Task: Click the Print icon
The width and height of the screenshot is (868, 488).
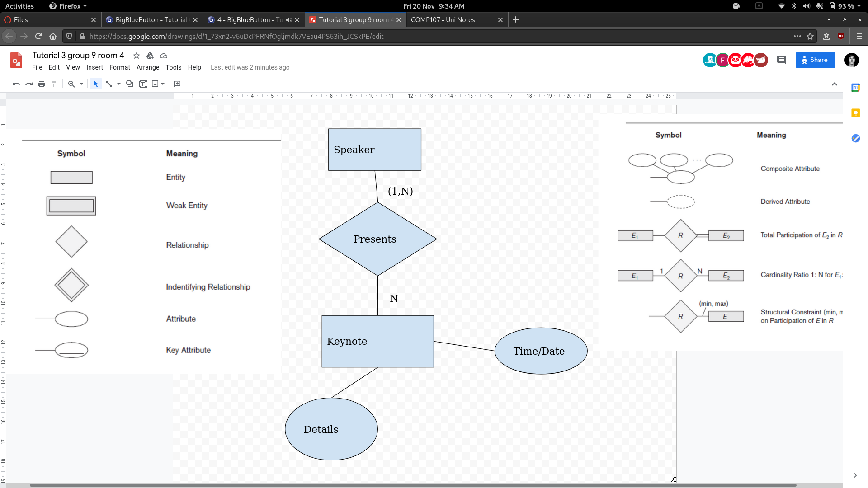Action: (x=42, y=84)
